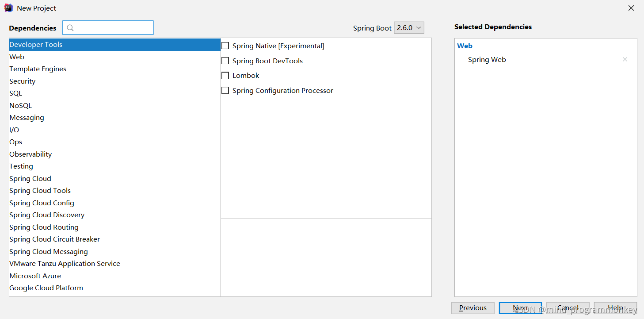The height and width of the screenshot is (319, 644).
Task: Open the Spring Boot version dropdown
Action: 409,27
